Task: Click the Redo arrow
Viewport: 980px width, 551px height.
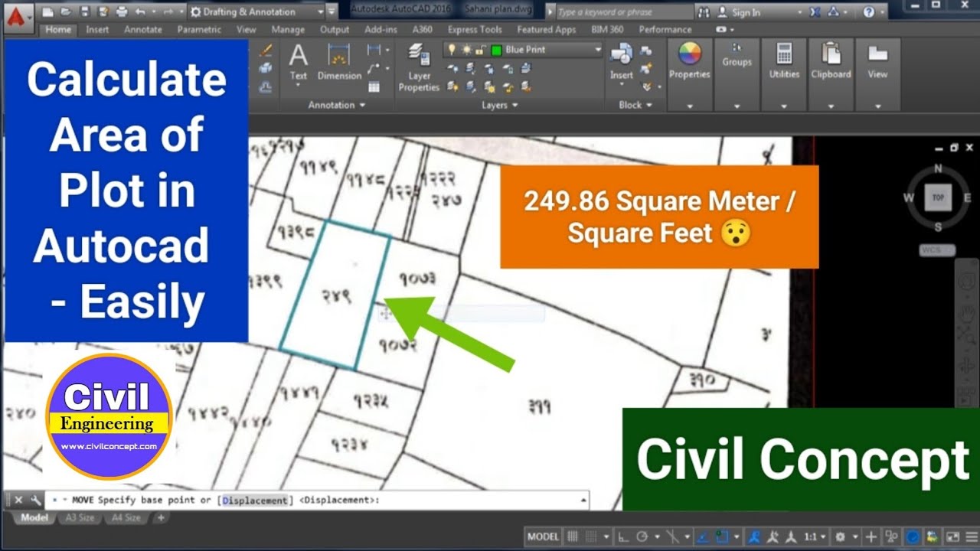Action: [x=168, y=12]
